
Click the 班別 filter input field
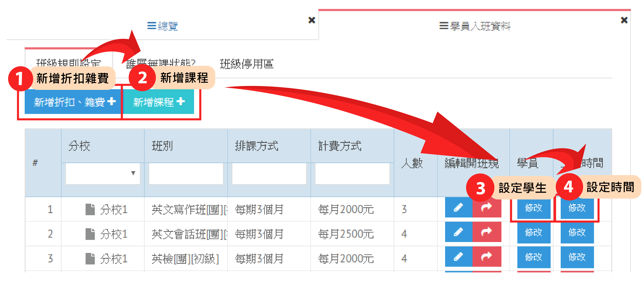(186, 173)
